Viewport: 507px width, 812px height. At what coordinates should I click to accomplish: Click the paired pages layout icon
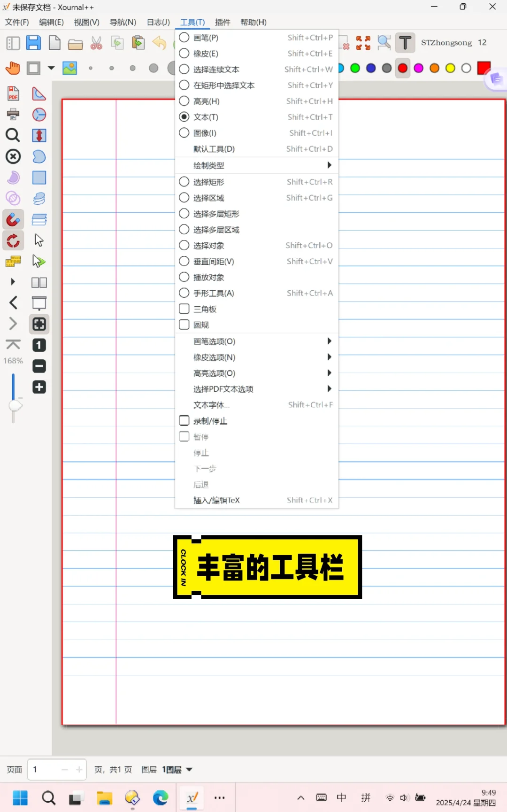[x=39, y=282]
